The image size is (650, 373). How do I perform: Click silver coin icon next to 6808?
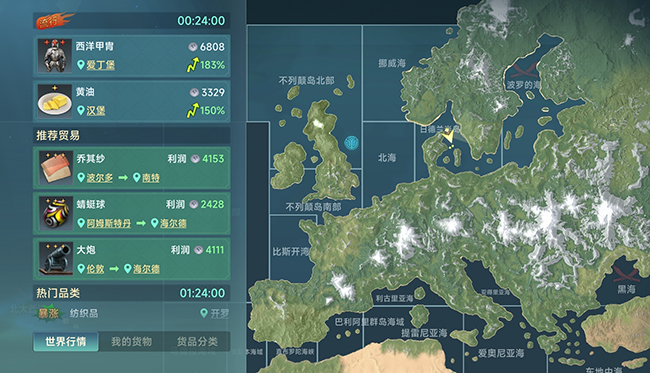point(193,47)
